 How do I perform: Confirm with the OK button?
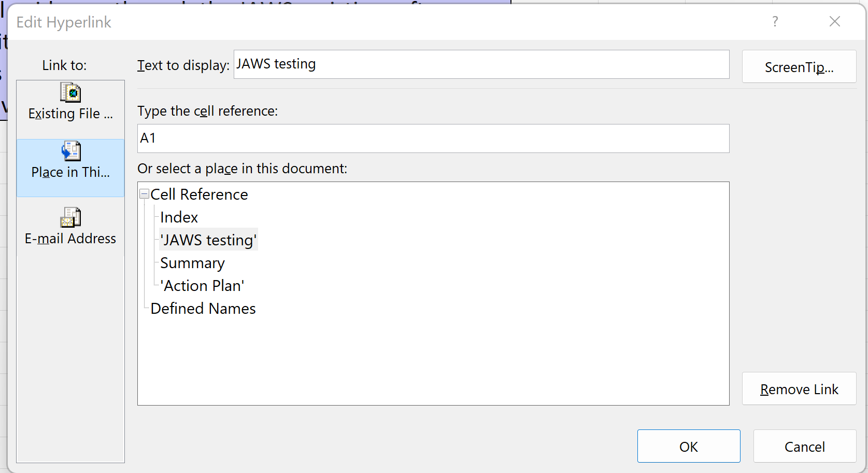tap(689, 446)
